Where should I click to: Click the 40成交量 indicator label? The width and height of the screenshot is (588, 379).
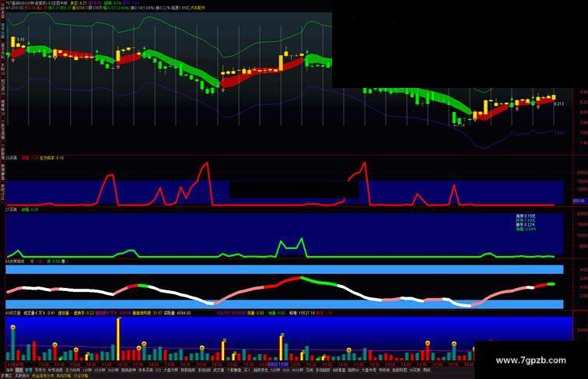pyautogui.click(x=13, y=313)
